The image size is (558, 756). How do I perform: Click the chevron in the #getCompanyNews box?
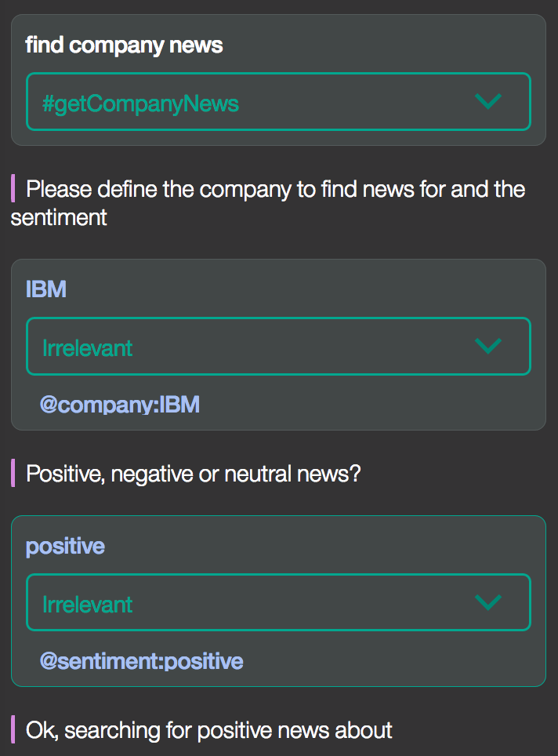click(x=488, y=101)
